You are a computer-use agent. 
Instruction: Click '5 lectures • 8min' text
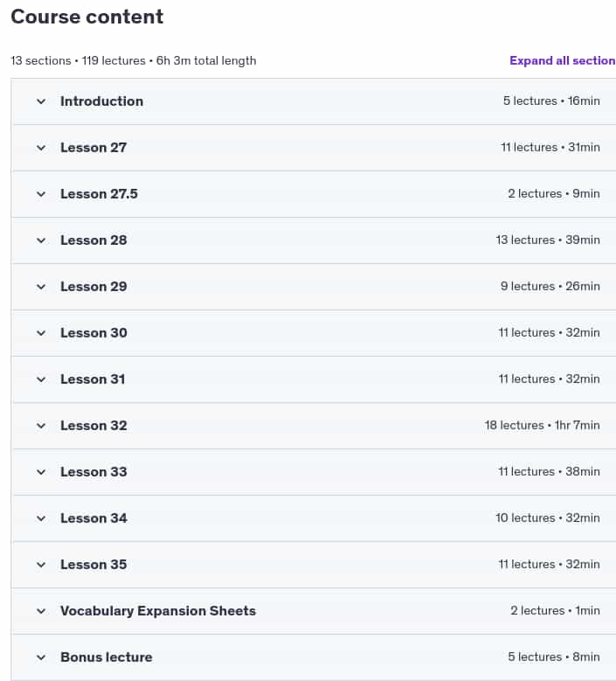coord(554,657)
